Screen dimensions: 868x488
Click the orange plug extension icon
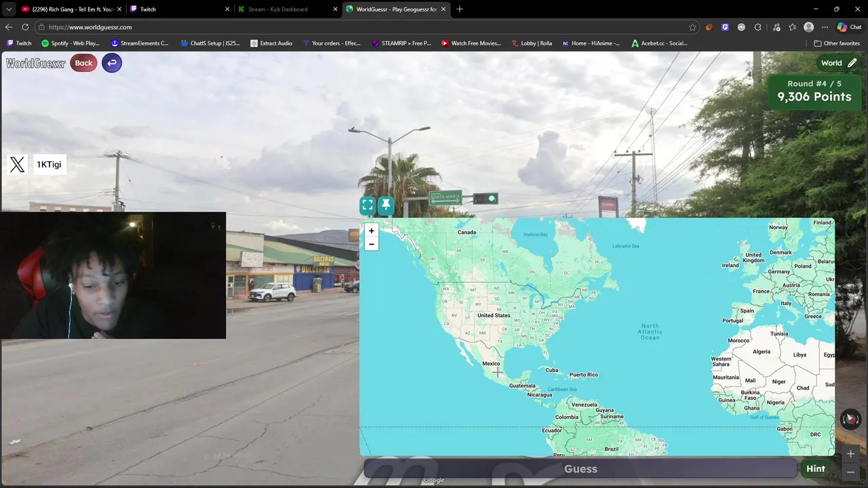(709, 27)
